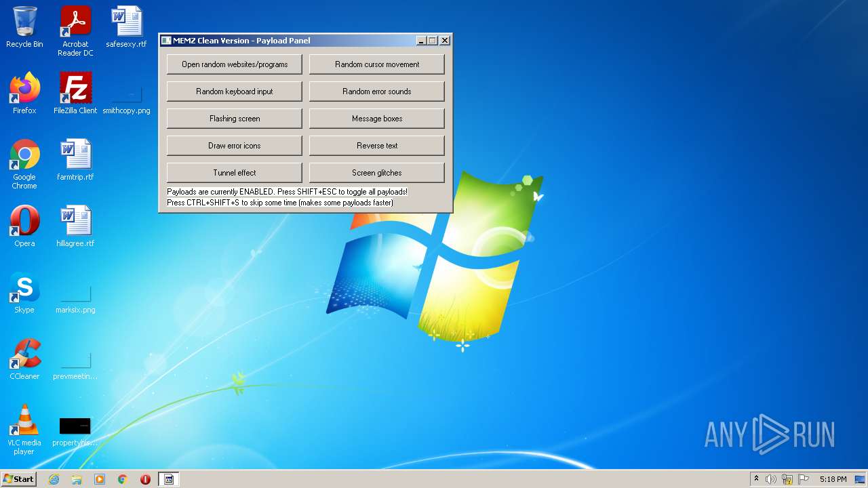
Task: Open VLC media player shortcut
Action: [x=24, y=430]
